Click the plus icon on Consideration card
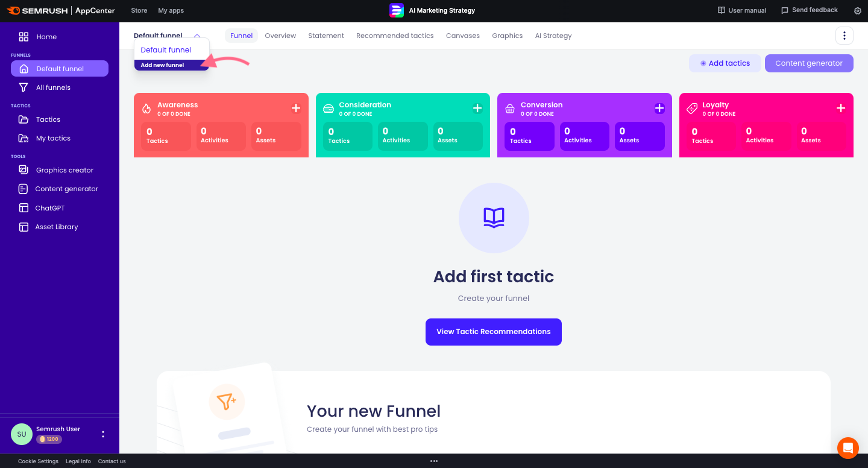The height and width of the screenshot is (468, 868). [x=477, y=109]
